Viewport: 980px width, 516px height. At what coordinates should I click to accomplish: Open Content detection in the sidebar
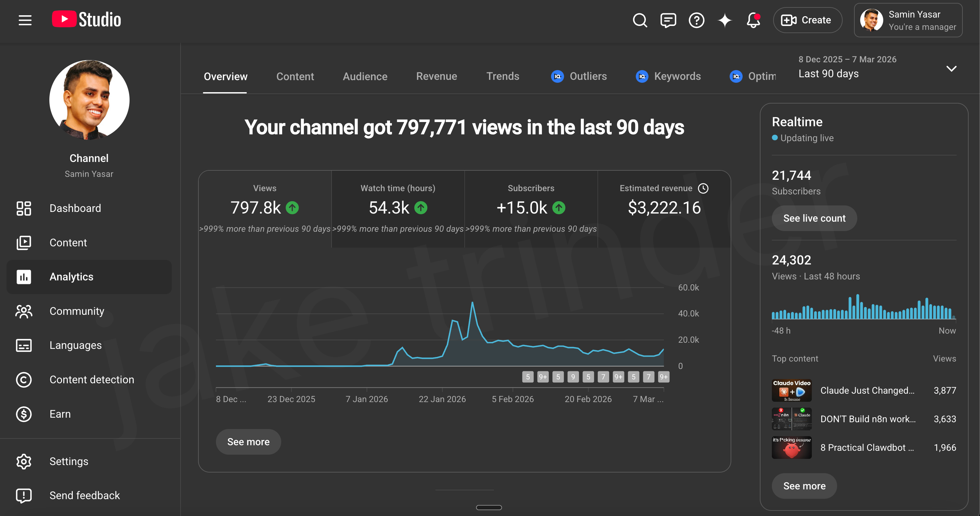click(x=91, y=379)
